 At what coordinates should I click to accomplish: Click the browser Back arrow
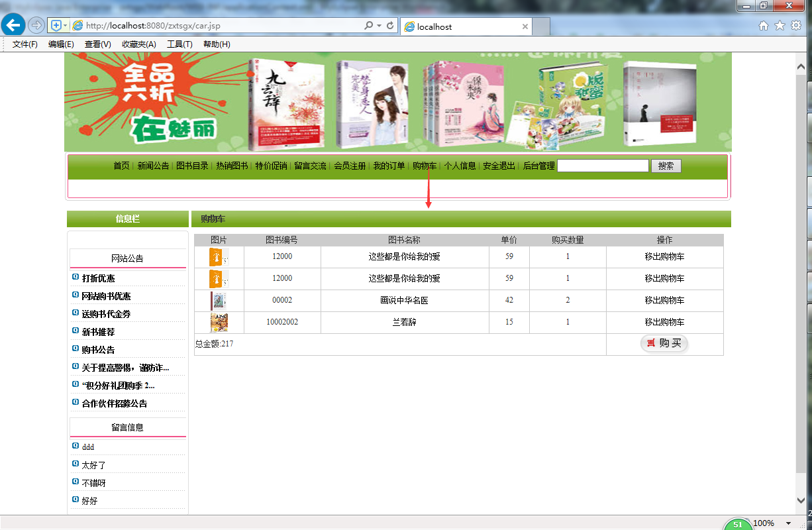13,25
